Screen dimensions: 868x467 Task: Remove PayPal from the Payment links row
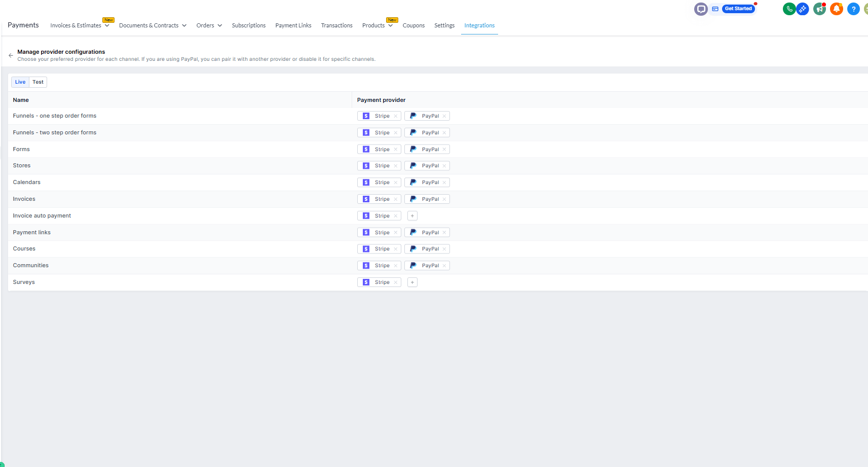click(x=444, y=233)
